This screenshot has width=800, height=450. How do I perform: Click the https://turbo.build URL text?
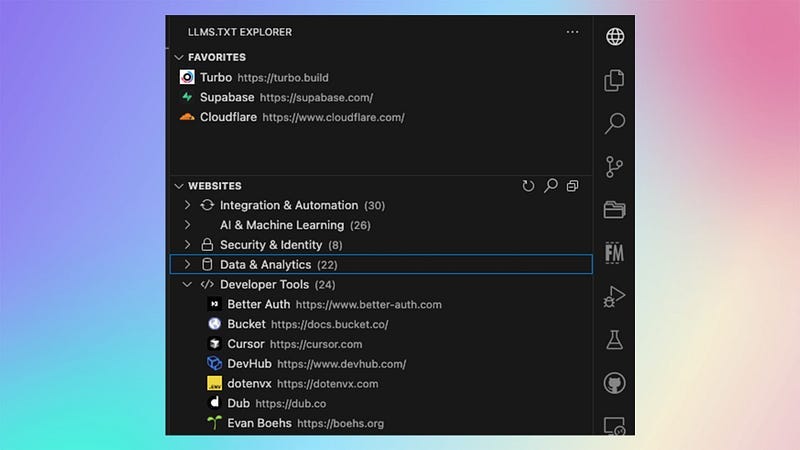(283, 78)
